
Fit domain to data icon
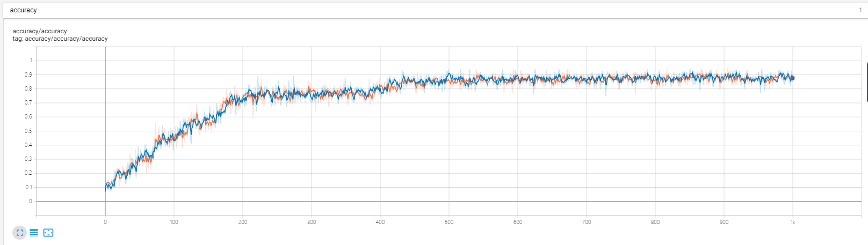tap(48, 233)
